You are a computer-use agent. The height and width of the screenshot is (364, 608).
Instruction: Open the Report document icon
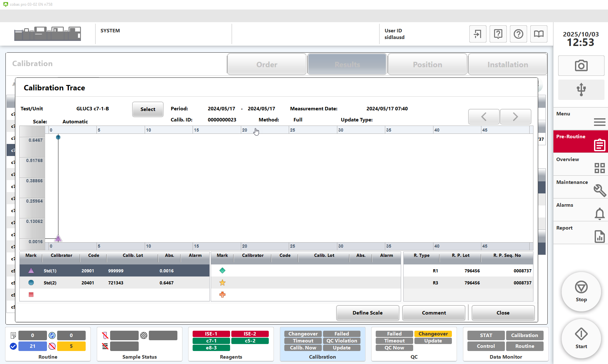[599, 237]
